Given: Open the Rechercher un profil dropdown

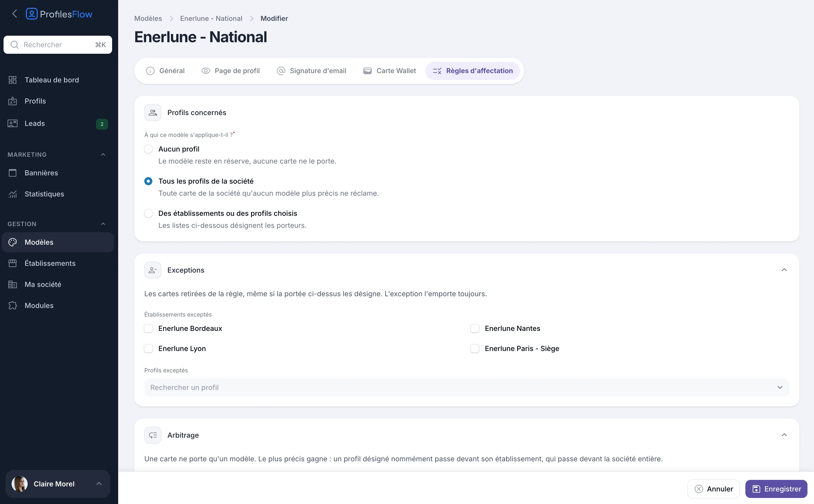Looking at the screenshot, I should point(467,387).
